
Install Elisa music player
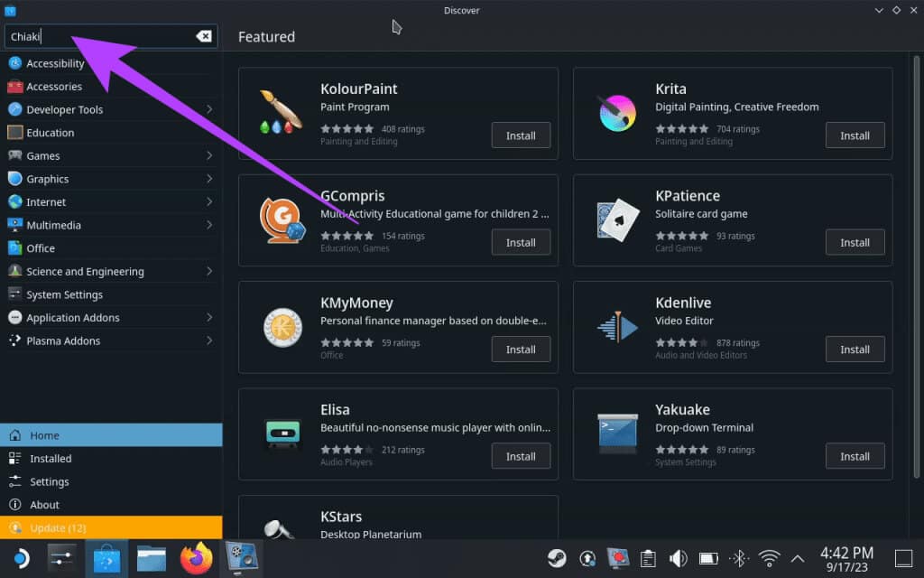coord(521,456)
